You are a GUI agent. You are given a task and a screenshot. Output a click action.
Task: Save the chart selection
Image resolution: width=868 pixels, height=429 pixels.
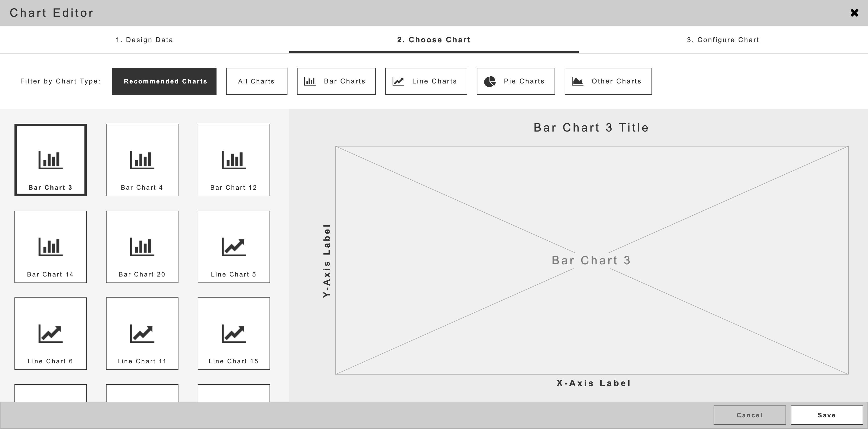(827, 415)
